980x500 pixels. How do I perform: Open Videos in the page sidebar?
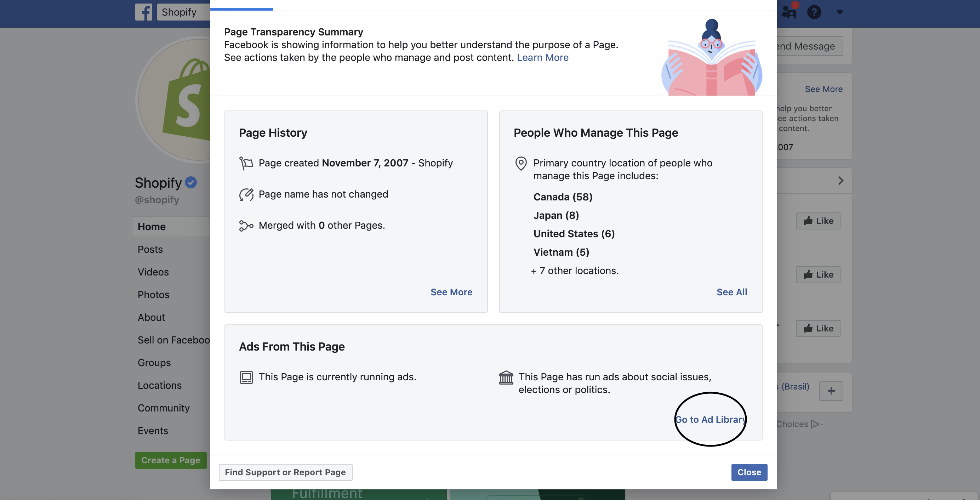point(153,272)
